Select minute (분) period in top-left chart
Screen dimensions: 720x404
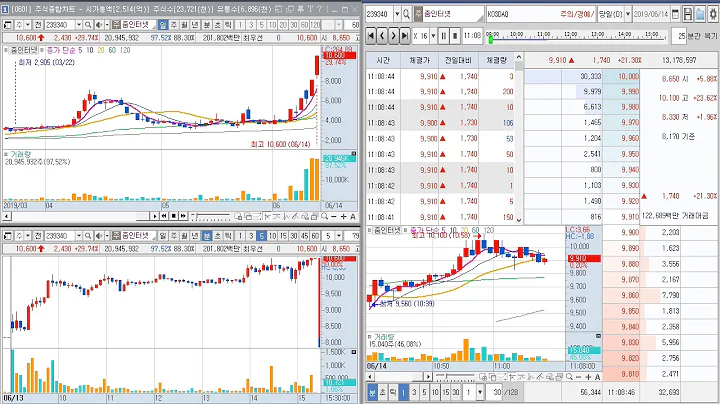coord(207,25)
